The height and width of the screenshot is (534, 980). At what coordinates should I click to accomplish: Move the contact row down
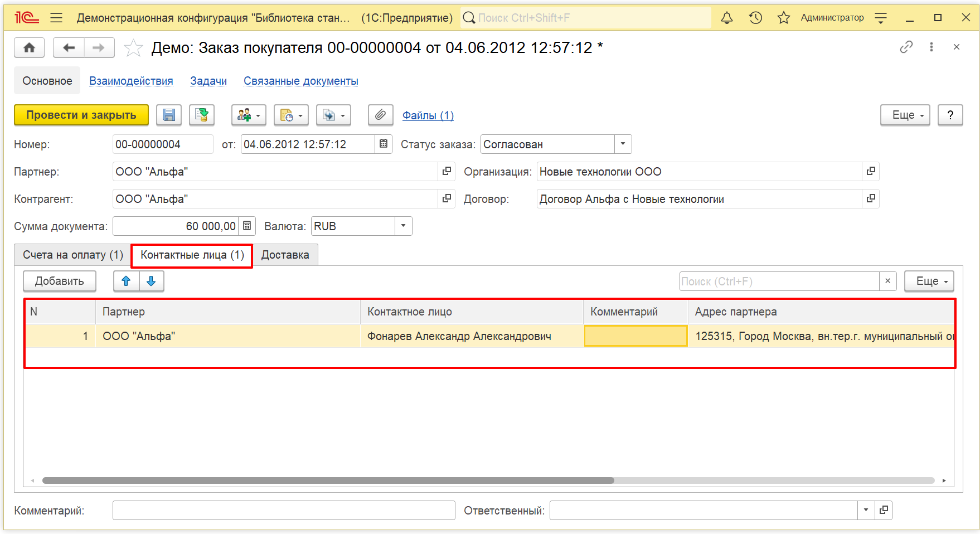point(152,281)
